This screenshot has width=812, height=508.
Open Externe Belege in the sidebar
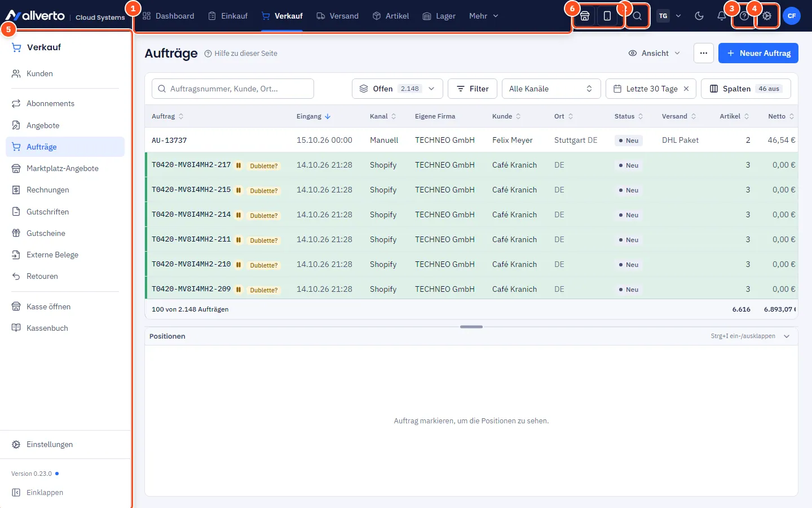(x=65, y=255)
